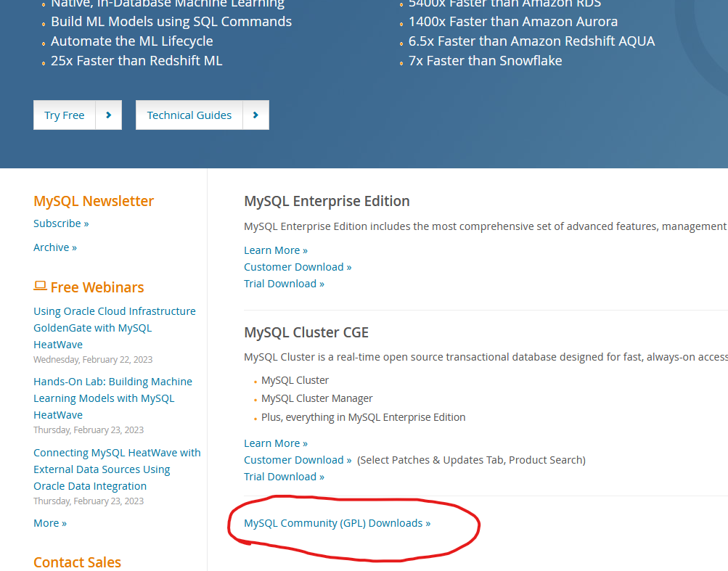Click the Contact Sales heading
The image size is (728, 571).
point(77,562)
